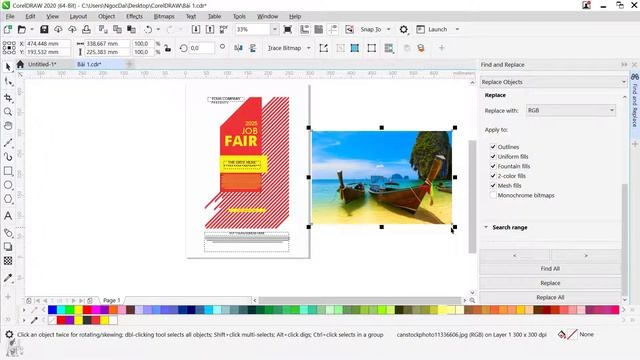640x360 pixels.
Task: Check the Monochrome bitmaps checkbox
Action: tap(493, 195)
